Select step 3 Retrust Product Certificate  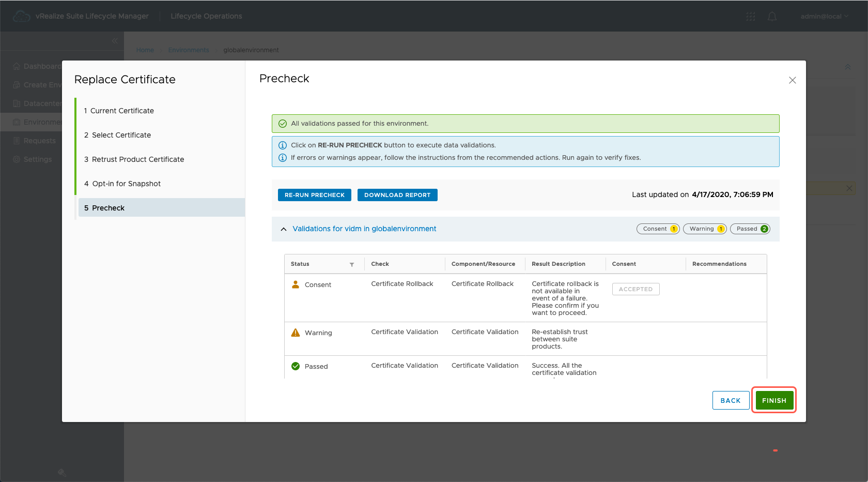pos(137,159)
